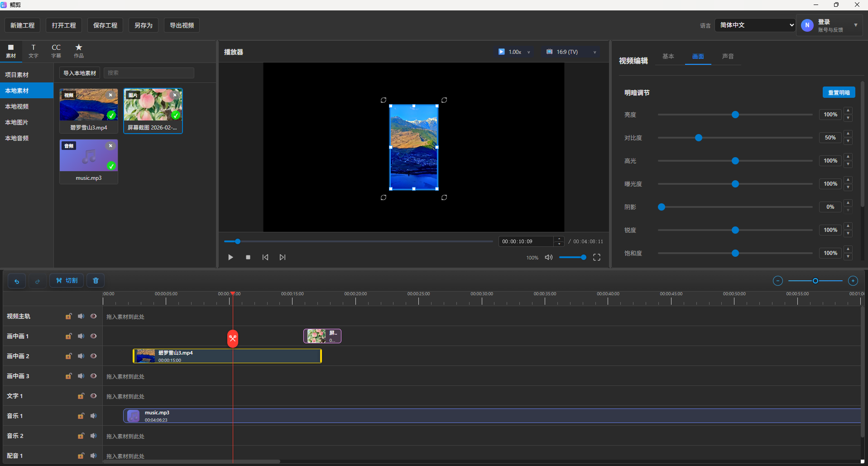
Task: Enter fullscreen player mode
Action: pyautogui.click(x=597, y=257)
